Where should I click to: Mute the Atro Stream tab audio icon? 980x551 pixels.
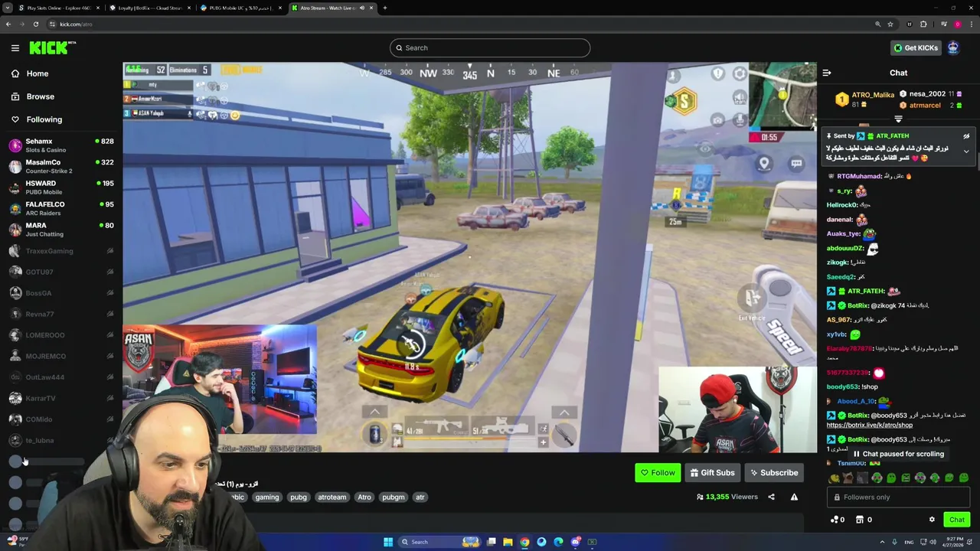point(361,8)
